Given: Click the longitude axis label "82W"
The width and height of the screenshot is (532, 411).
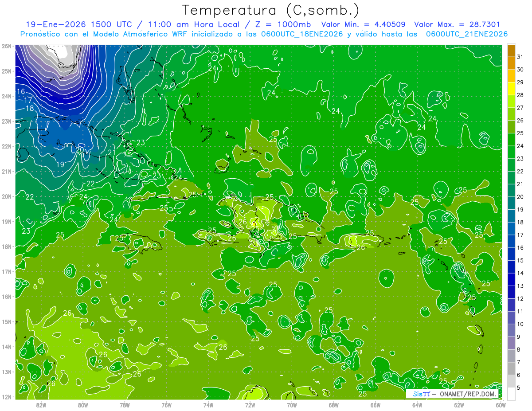Looking at the screenshot, I should [41, 405].
